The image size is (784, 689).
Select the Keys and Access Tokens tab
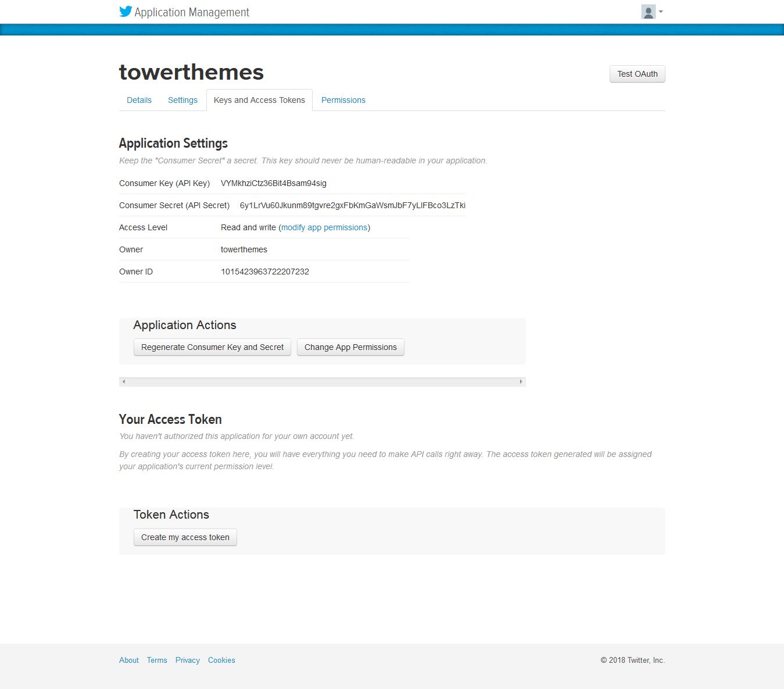pyautogui.click(x=259, y=100)
